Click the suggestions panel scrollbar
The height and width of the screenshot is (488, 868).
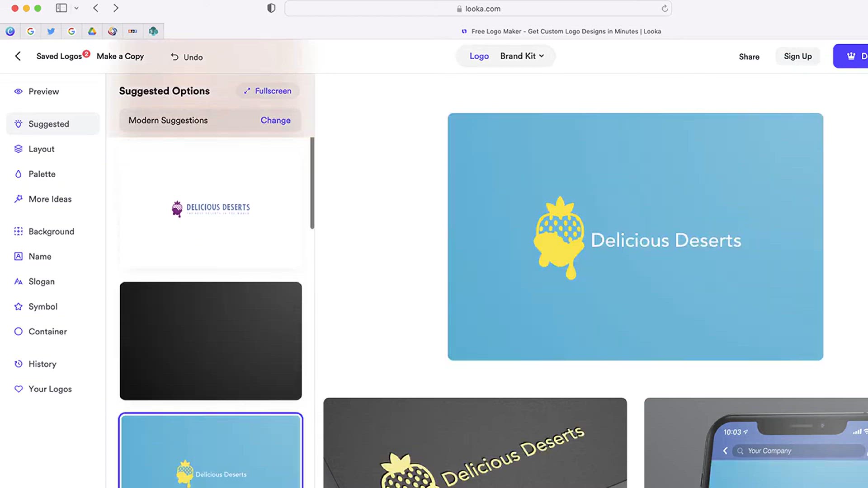coord(312,183)
